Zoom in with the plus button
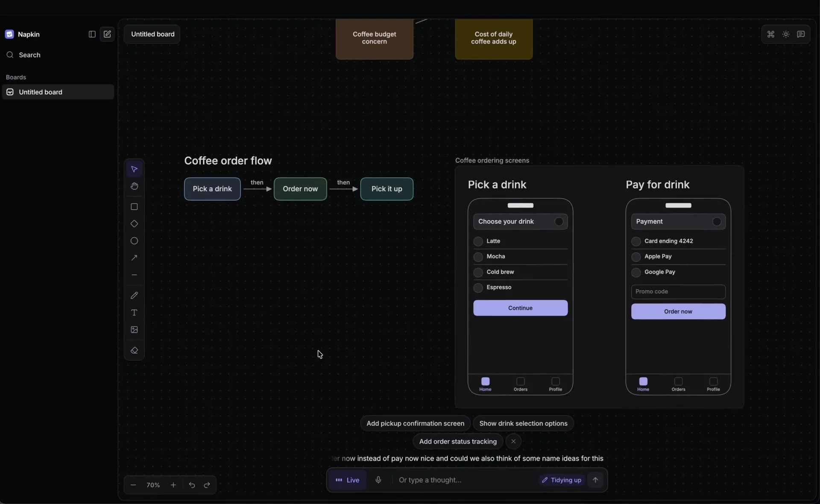The height and width of the screenshot is (504, 820). coord(173,485)
